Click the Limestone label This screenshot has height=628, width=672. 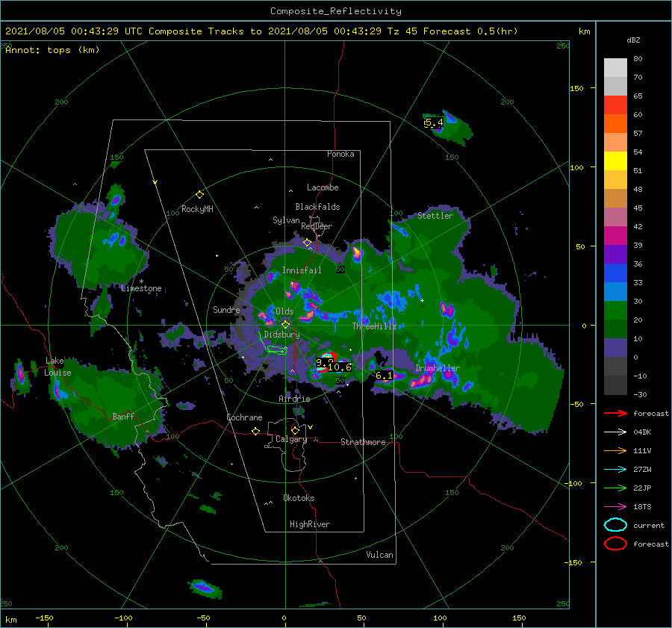tap(141, 288)
